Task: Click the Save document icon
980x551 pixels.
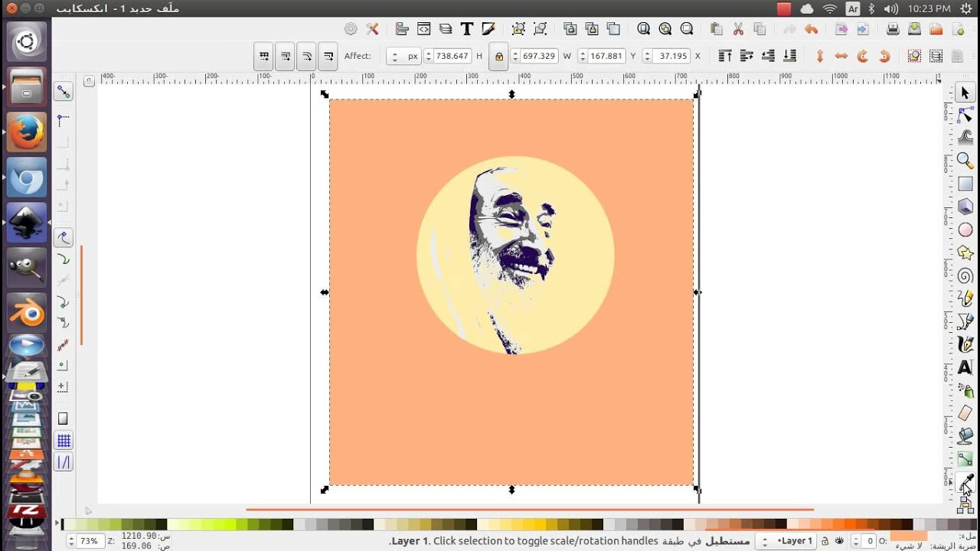Action: 914,29
